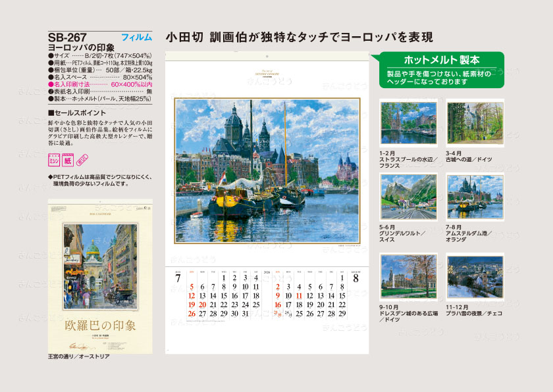Click the 用紙 PETフィルム spec line
Screen dimensions: 553x392
(100, 63)
